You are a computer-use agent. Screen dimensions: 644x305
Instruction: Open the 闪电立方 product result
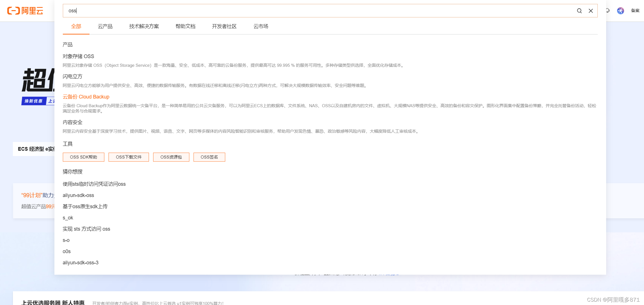(72, 77)
